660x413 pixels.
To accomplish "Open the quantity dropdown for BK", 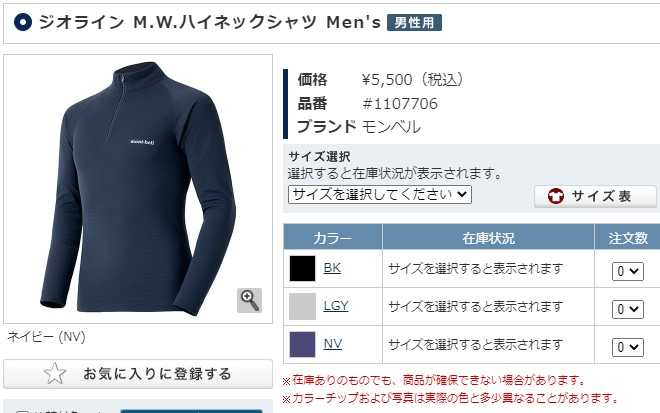I will point(628,272).
